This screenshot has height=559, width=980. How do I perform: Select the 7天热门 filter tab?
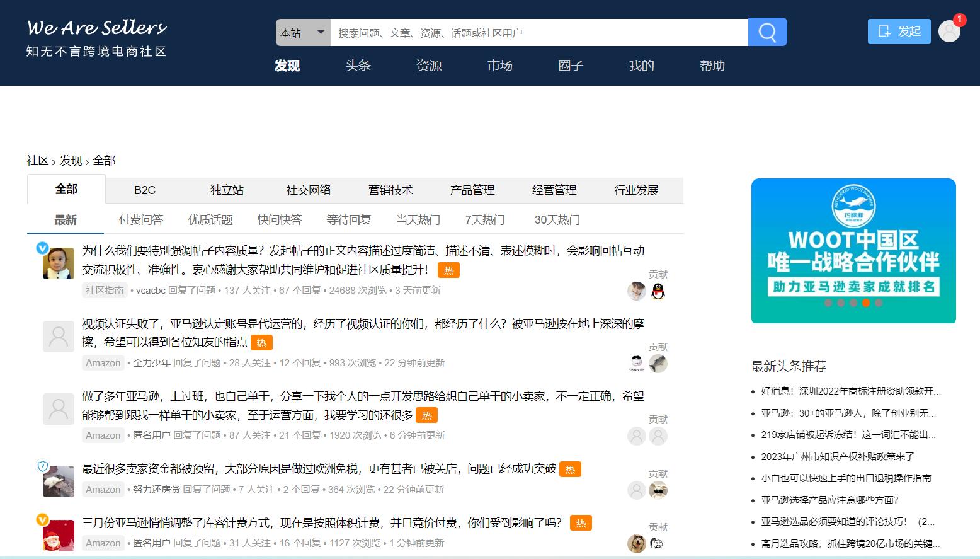[x=485, y=219]
